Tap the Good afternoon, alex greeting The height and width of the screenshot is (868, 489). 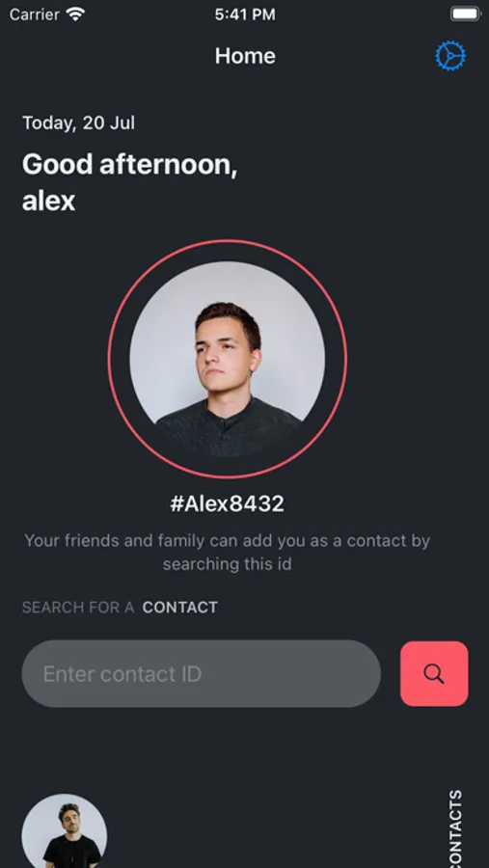(130, 182)
